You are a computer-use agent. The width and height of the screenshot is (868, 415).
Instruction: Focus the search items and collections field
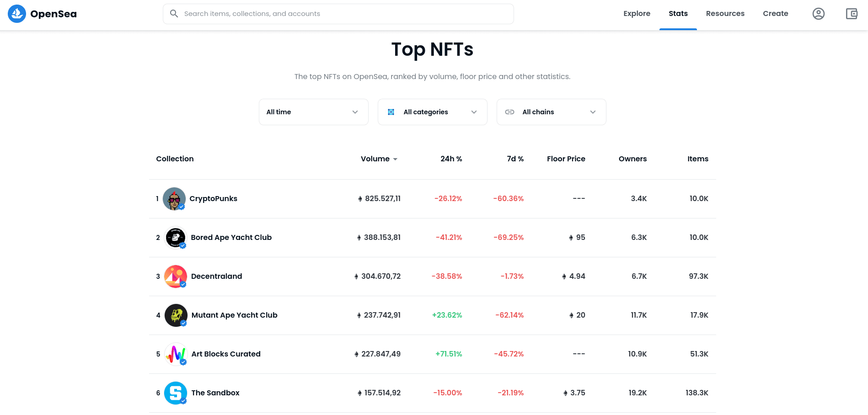tap(338, 14)
